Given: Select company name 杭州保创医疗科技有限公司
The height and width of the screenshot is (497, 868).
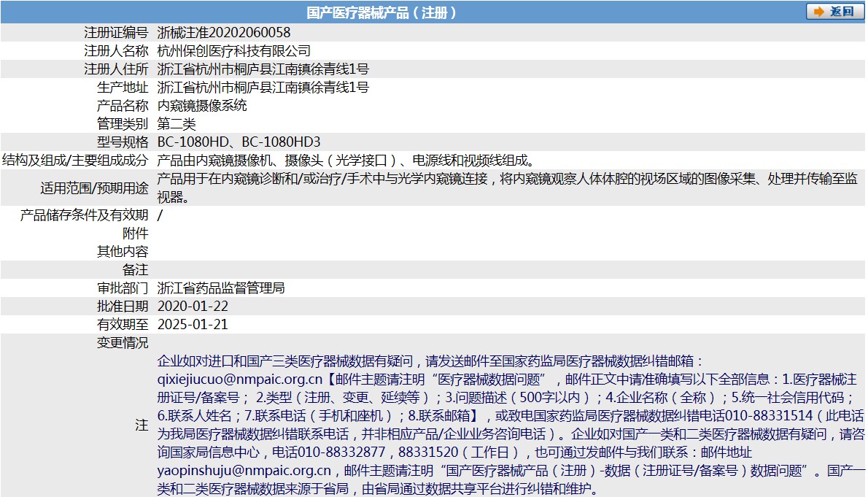Looking at the screenshot, I should click(233, 51).
